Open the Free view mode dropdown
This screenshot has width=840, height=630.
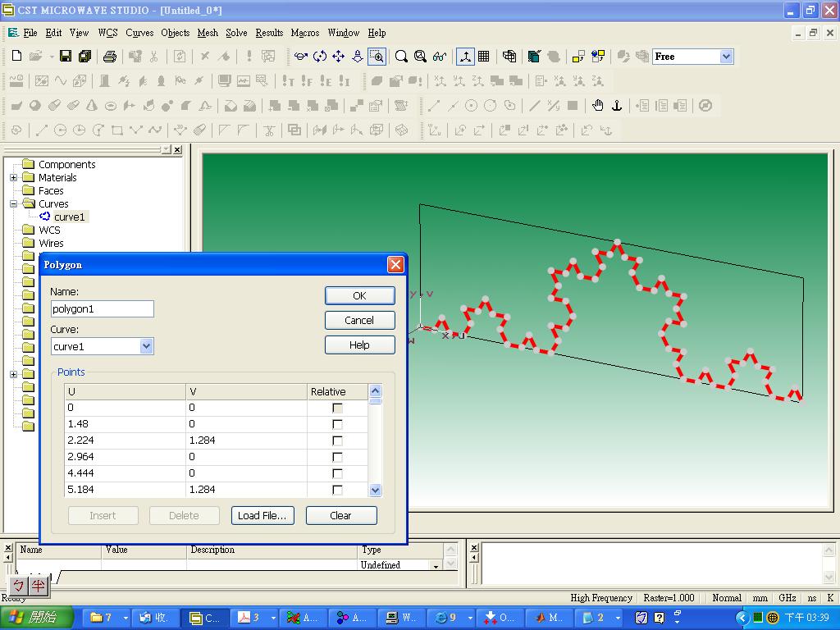tap(726, 57)
